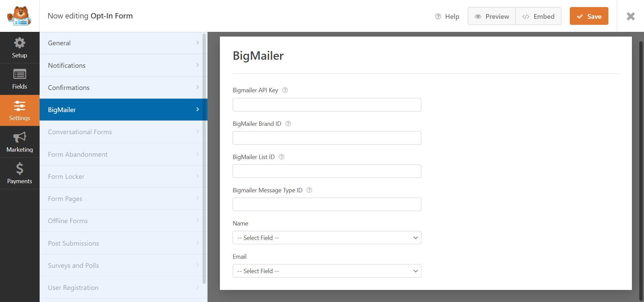
Task: Open the Settings sliders icon
Action: (19, 106)
